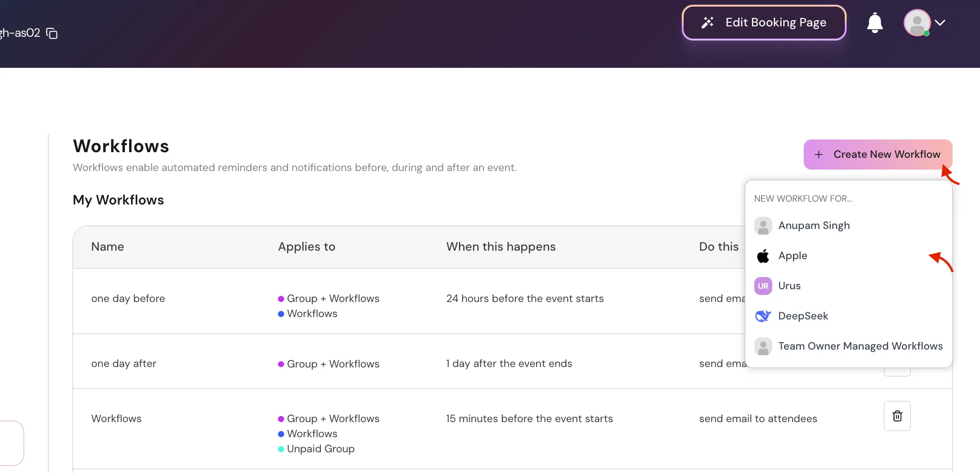Choose Anupam Singh from workflow list

814,226
